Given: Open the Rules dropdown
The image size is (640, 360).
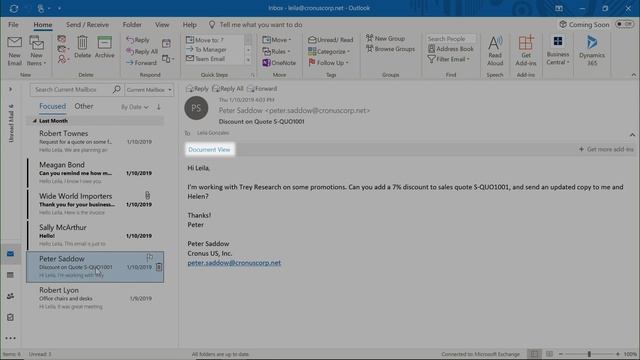Looking at the screenshot, I should pos(276,51).
